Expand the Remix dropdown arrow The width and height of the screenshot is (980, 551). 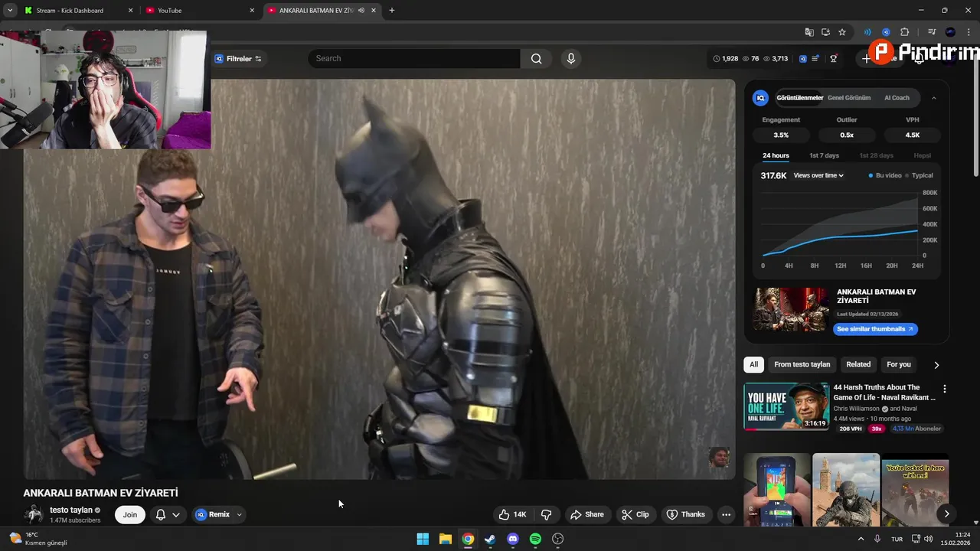(239, 514)
